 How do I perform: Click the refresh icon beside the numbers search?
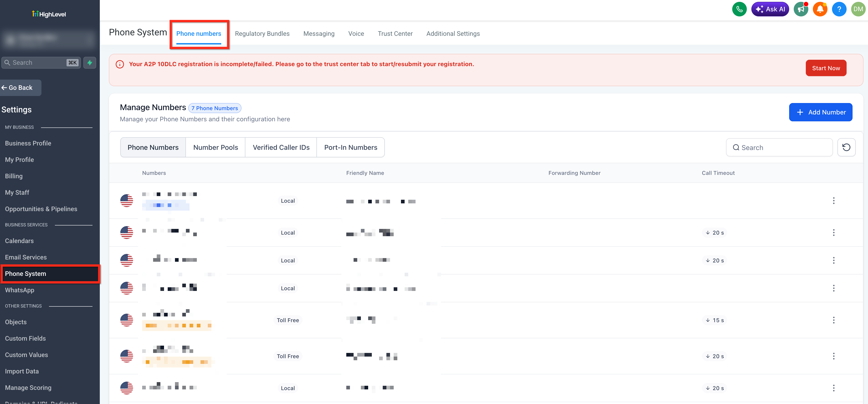(x=846, y=147)
